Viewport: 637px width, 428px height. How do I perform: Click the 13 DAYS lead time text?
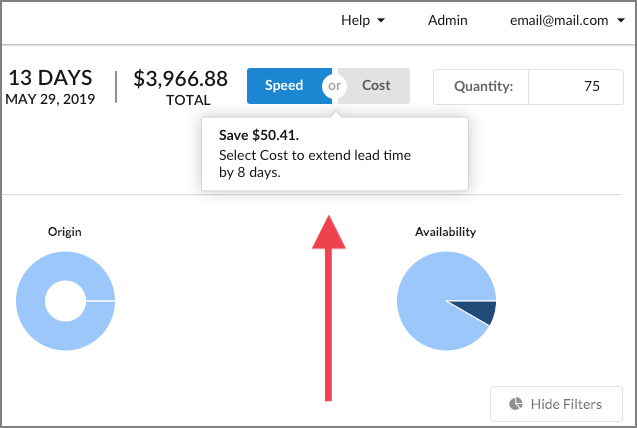coord(50,78)
